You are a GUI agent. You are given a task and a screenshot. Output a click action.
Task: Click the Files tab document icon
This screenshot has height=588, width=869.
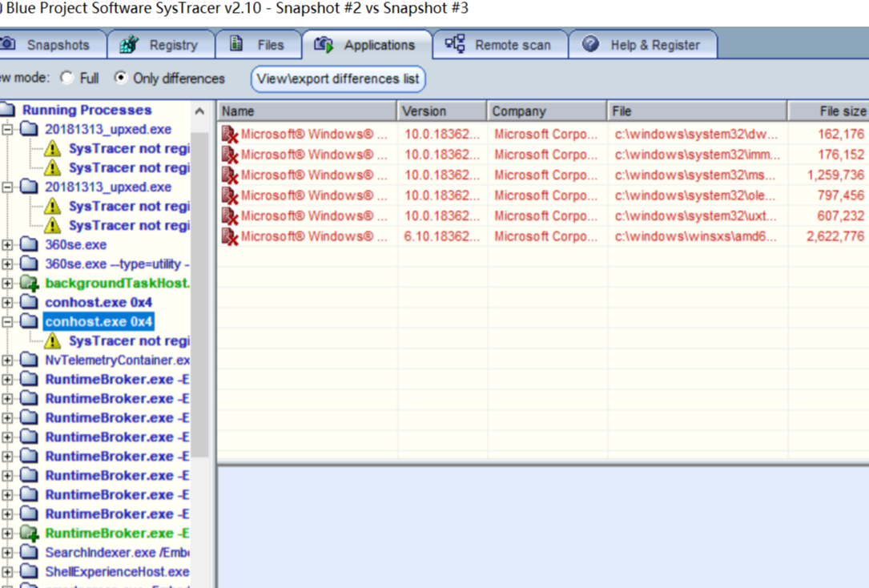[236, 43]
